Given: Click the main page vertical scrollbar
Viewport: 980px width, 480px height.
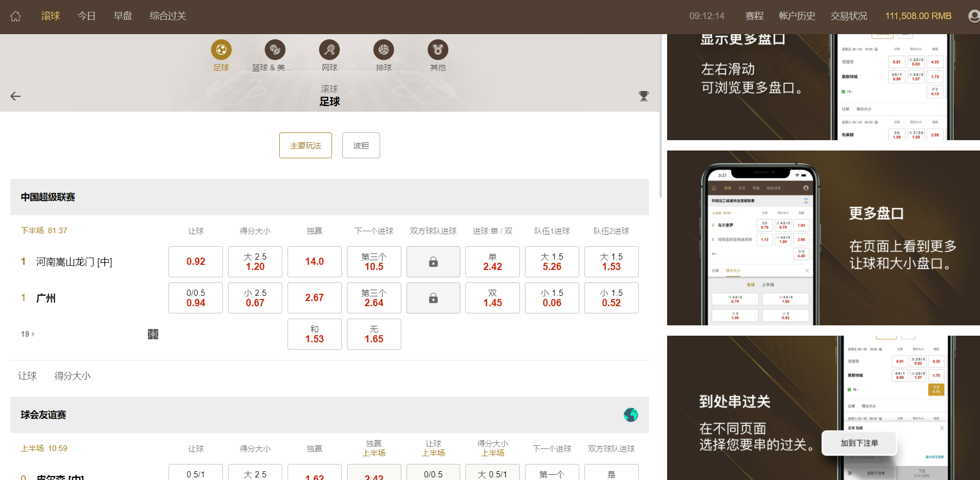Looking at the screenshot, I should (x=660, y=116).
